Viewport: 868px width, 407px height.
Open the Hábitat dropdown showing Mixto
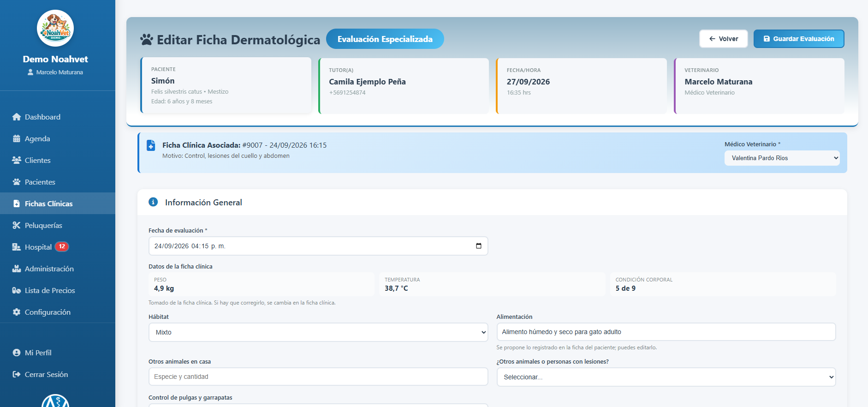318,332
